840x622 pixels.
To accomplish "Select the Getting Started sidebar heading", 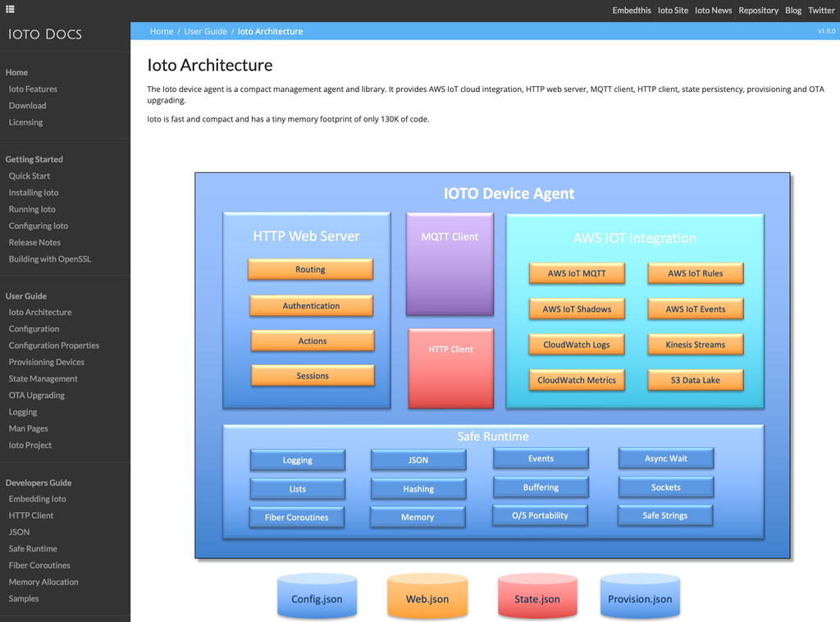I will [34, 159].
